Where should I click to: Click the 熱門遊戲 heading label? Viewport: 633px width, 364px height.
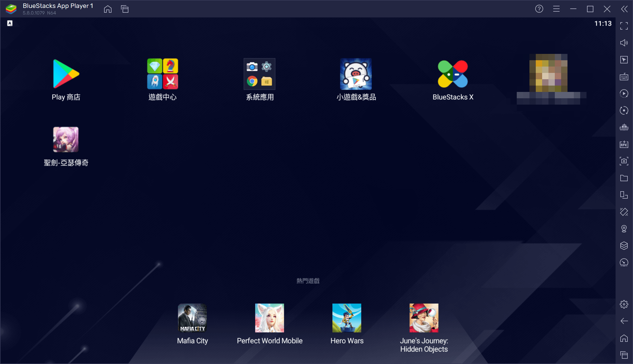pyautogui.click(x=308, y=281)
